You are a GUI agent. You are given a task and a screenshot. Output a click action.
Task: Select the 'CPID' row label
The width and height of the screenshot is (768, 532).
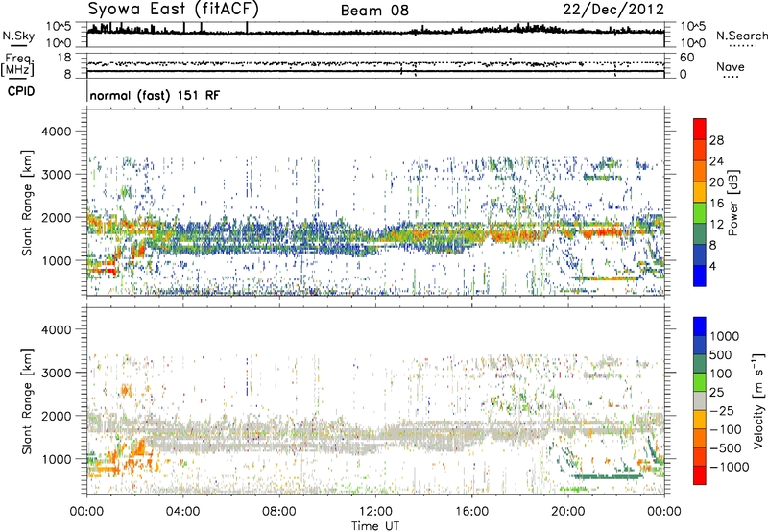pos(21,91)
